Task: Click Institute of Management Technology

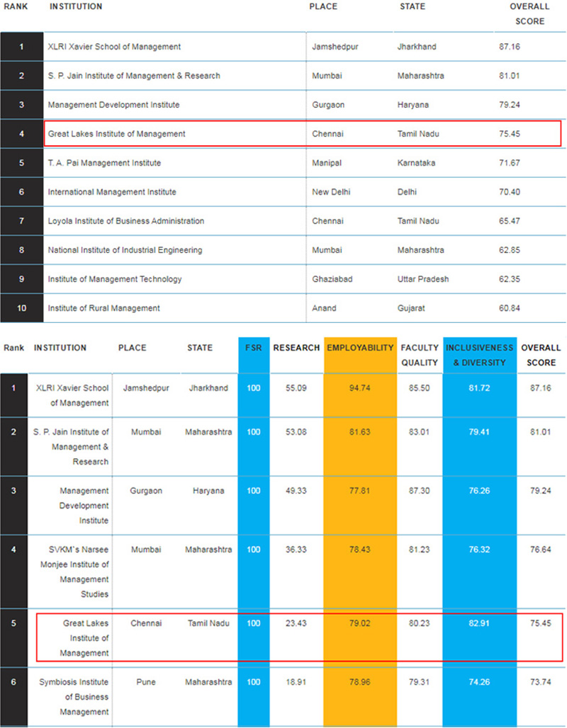Action: pos(115,279)
